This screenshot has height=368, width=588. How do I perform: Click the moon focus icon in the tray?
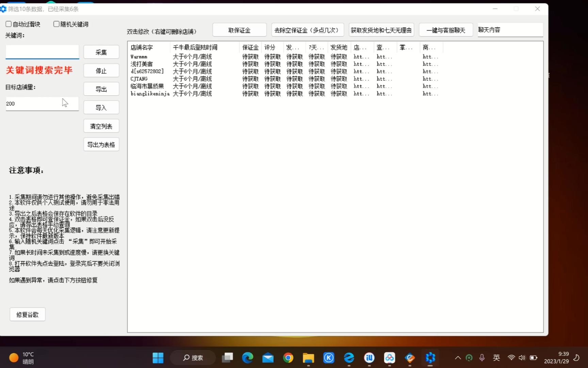[x=576, y=358]
